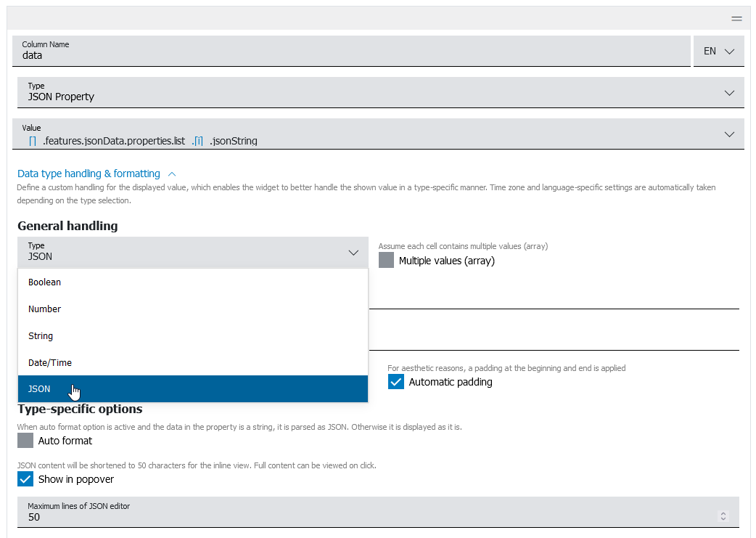Viewport: 756px width, 538px height.
Task: Expand the Value path dropdown chevron
Action: [x=729, y=134]
